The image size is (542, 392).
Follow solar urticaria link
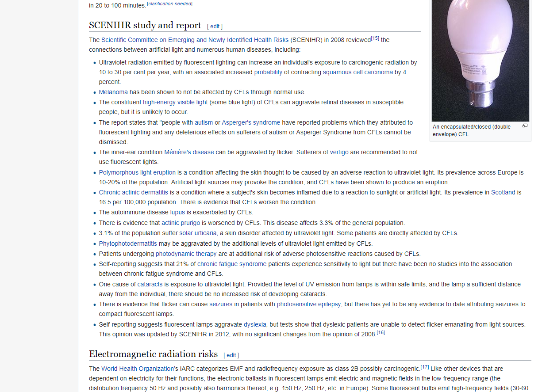coord(198,233)
